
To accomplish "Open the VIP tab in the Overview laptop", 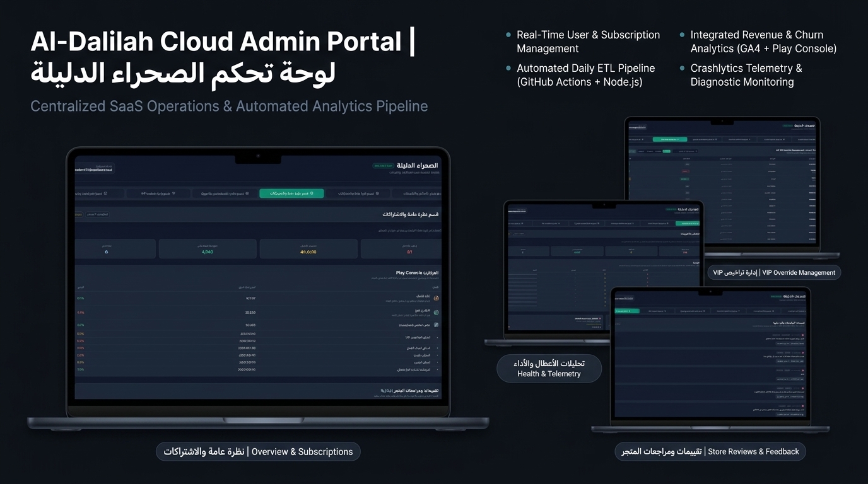I will click(158, 193).
